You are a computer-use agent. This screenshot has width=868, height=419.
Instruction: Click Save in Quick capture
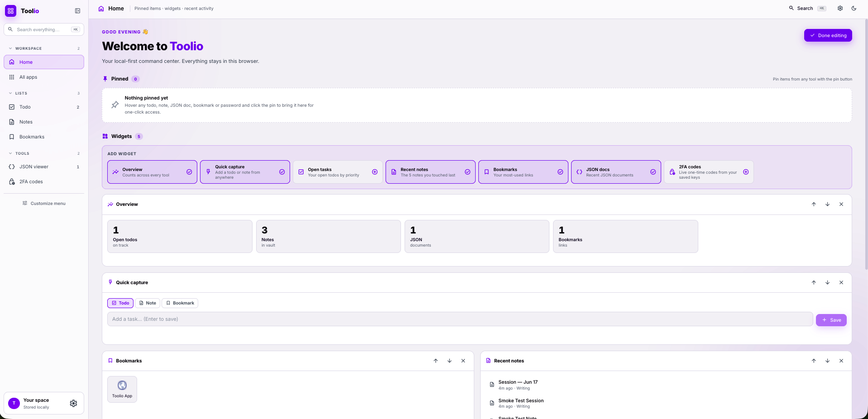[x=831, y=320]
